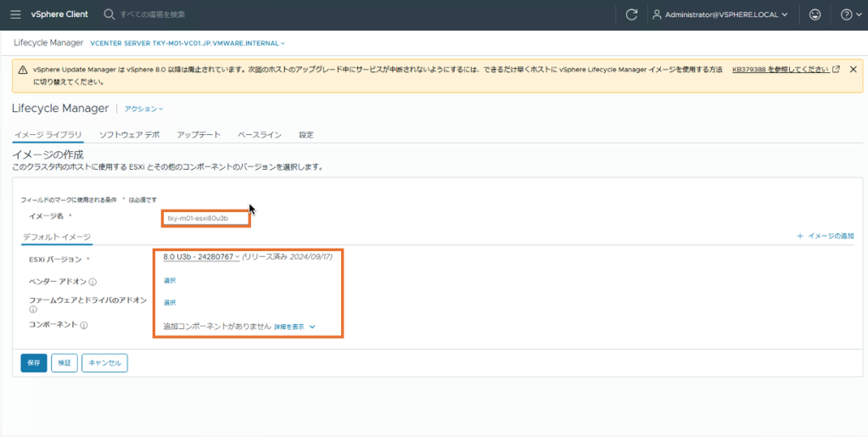Screen dimensions: 868x437
Task: Expand 詳細を表示 for components
Action: point(295,327)
